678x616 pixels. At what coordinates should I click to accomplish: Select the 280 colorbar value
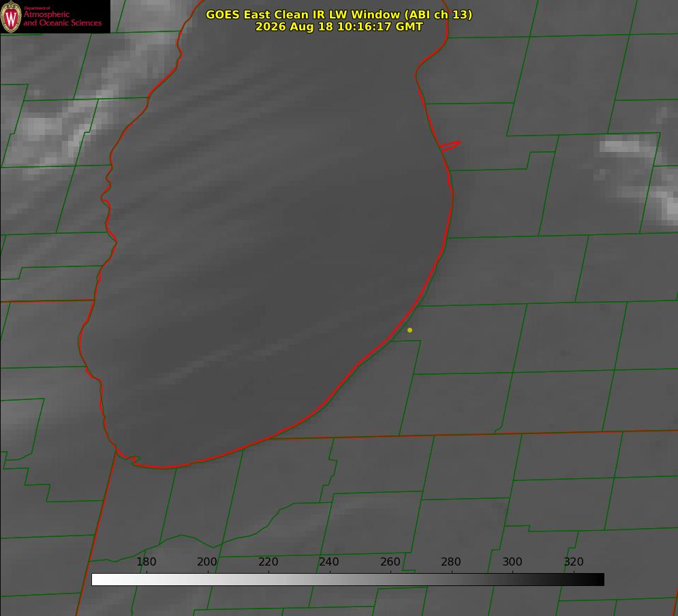tap(451, 561)
